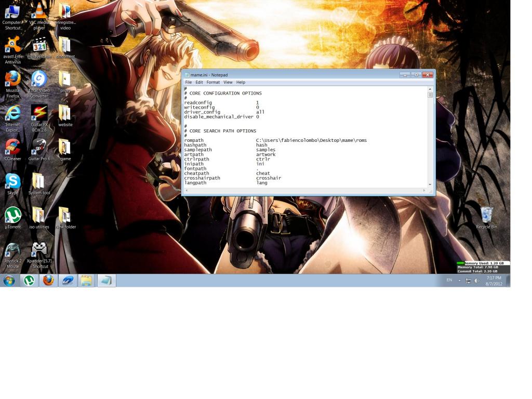Click the Notepad vertical scroll thumb
The width and height of the screenshot is (532, 399).
tap(430, 95)
